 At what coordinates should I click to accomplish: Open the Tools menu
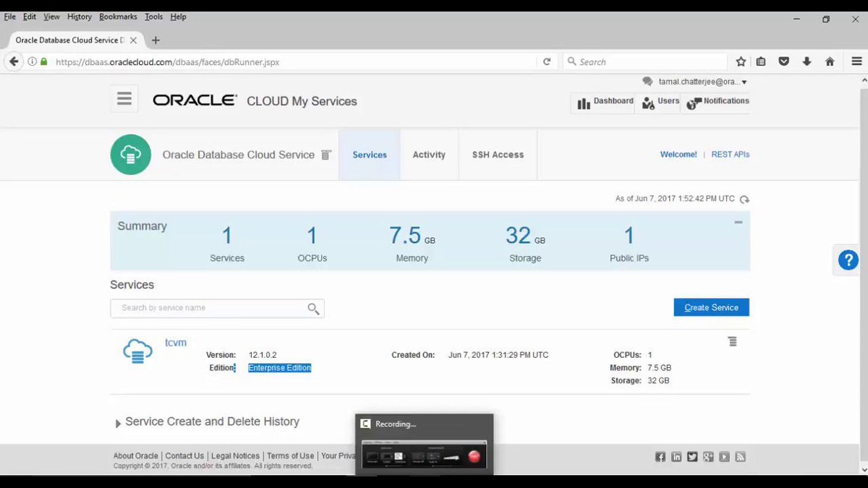[153, 17]
